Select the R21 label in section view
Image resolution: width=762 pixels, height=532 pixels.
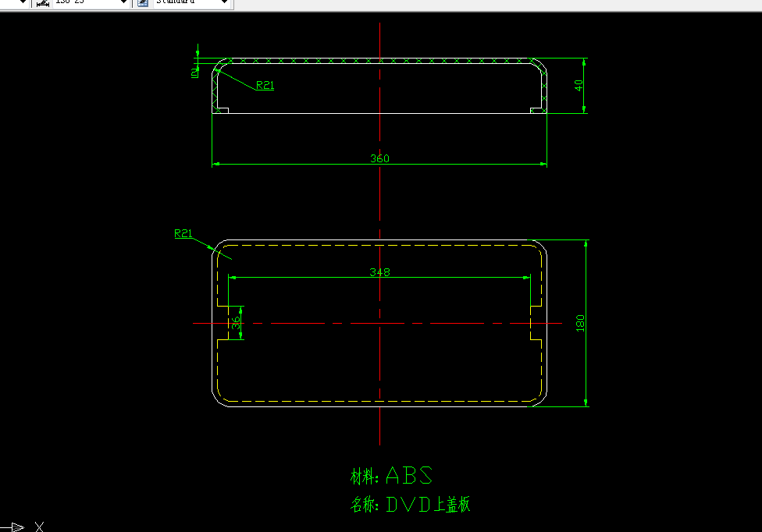click(x=265, y=86)
